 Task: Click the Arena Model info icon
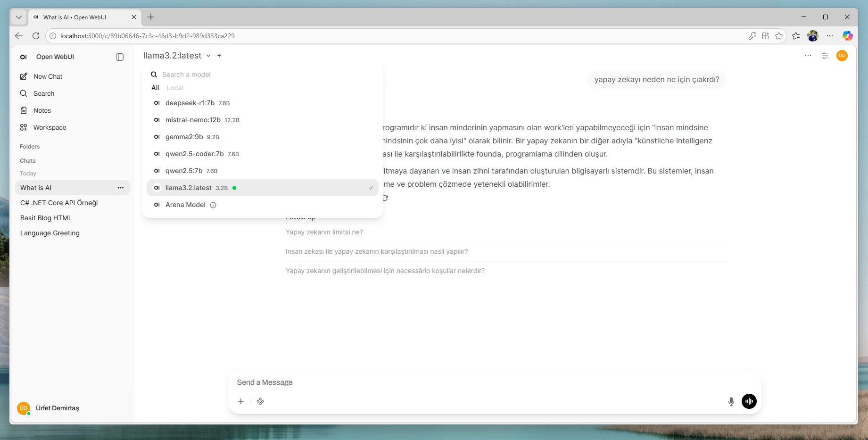[x=213, y=205]
